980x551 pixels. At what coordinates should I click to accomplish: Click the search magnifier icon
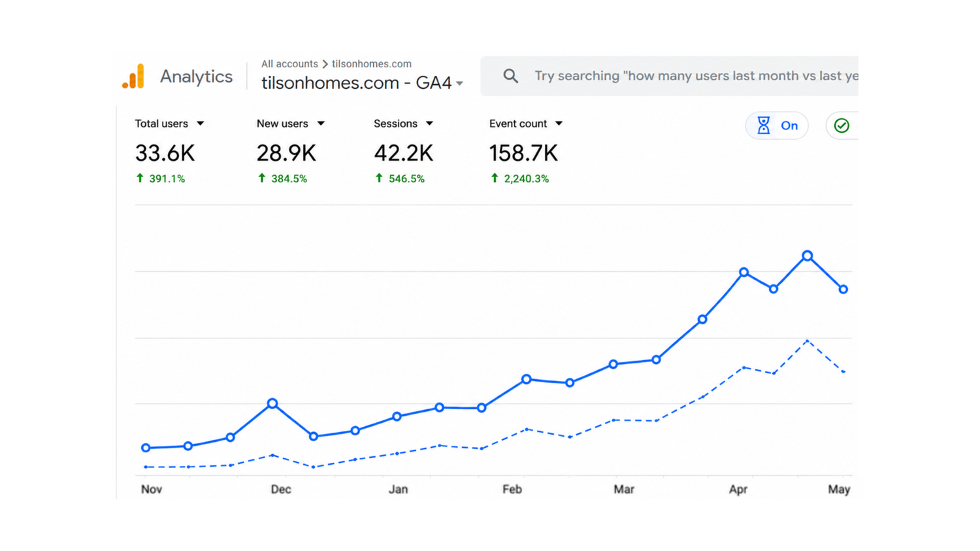[511, 76]
